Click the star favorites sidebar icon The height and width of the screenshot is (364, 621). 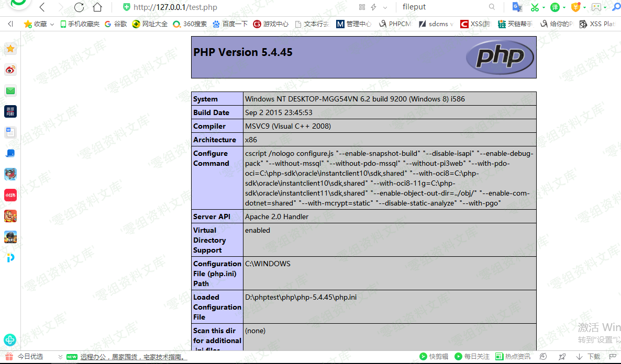pos(10,49)
